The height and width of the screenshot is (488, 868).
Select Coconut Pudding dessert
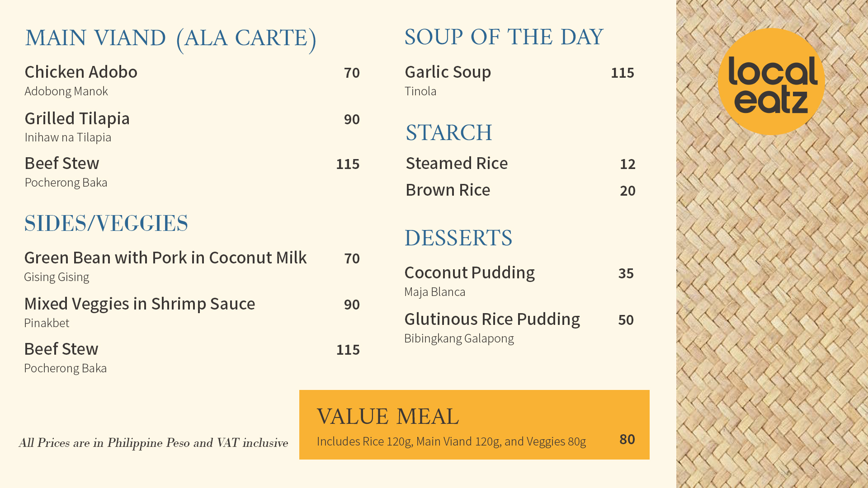[469, 273]
